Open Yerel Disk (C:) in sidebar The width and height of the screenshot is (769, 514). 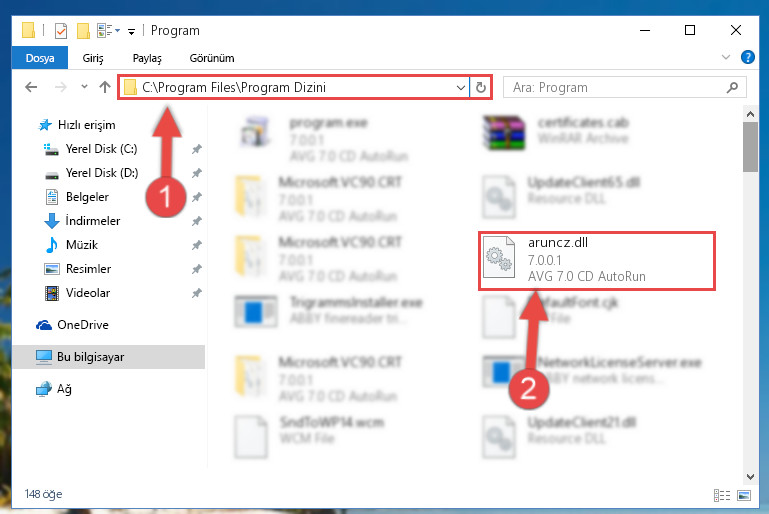(101, 149)
